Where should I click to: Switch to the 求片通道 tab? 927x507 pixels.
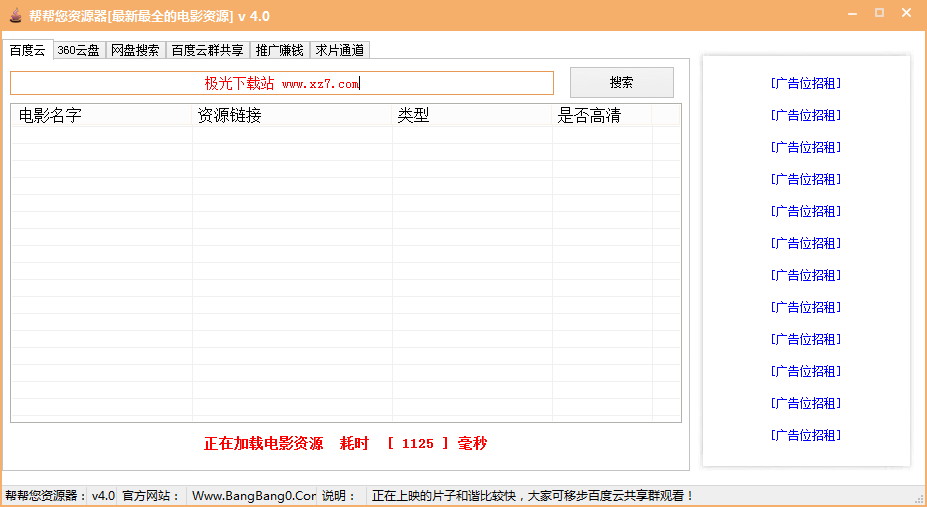pos(340,50)
